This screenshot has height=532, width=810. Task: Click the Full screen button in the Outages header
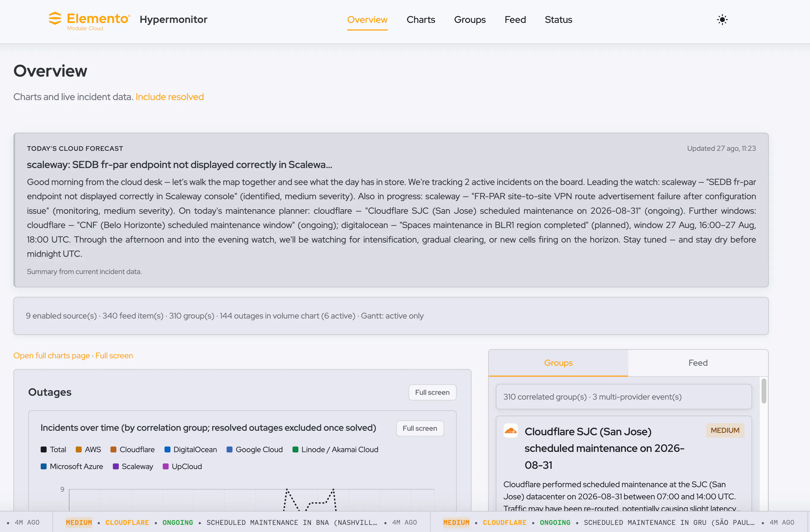(432, 392)
